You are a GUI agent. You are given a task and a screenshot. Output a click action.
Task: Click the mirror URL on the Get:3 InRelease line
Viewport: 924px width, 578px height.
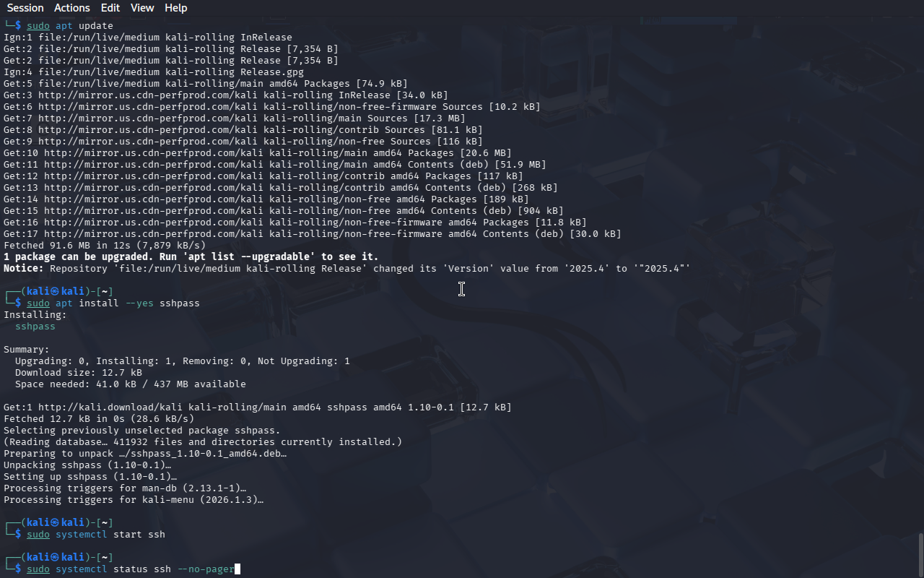click(148, 95)
